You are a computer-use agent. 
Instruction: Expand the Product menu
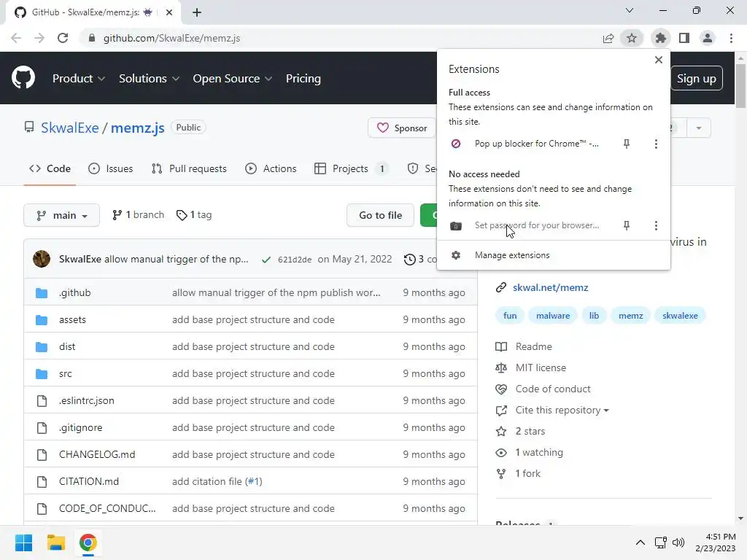pos(79,78)
